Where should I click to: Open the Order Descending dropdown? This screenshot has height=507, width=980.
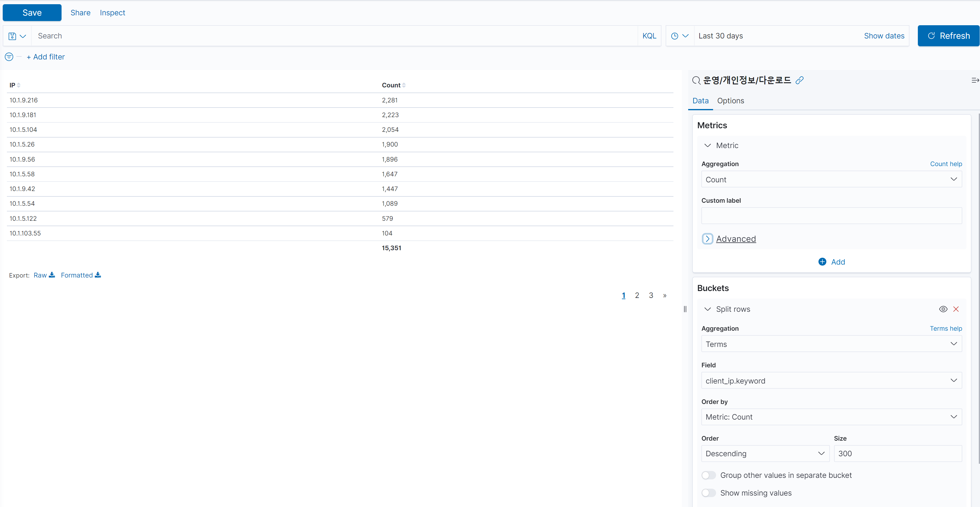[765, 453]
